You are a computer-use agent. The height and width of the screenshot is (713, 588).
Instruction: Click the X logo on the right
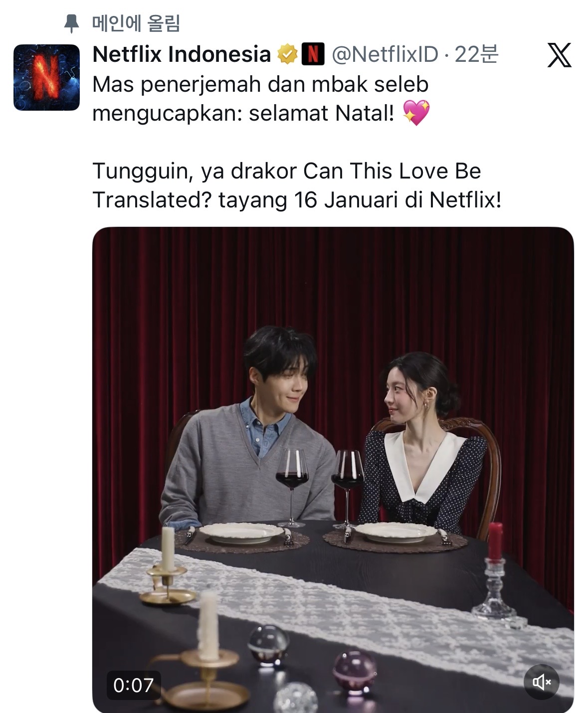pyautogui.click(x=559, y=55)
